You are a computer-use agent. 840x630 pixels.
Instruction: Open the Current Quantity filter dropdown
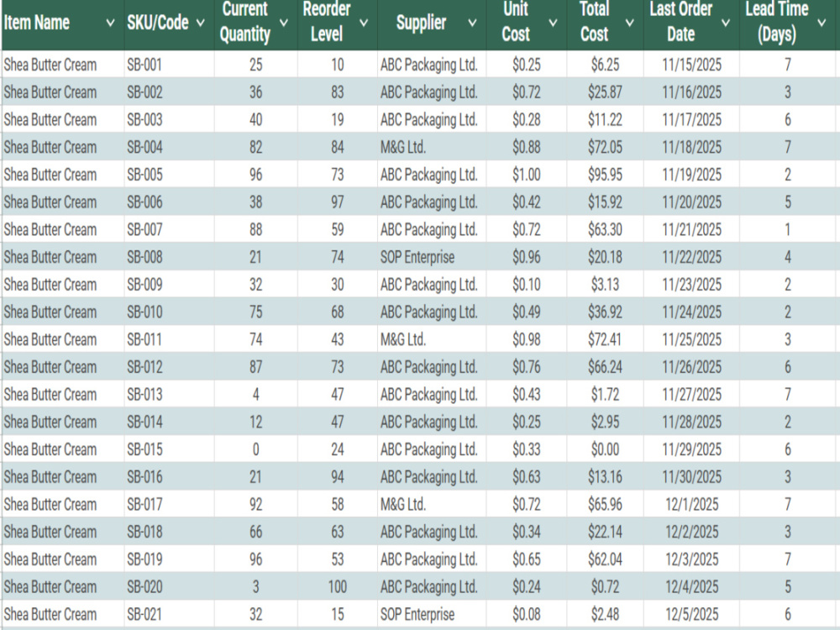click(x=284, y=23)
